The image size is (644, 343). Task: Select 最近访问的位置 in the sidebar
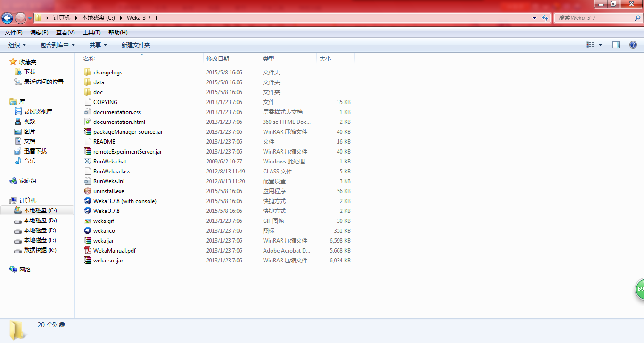pos(44,82)
